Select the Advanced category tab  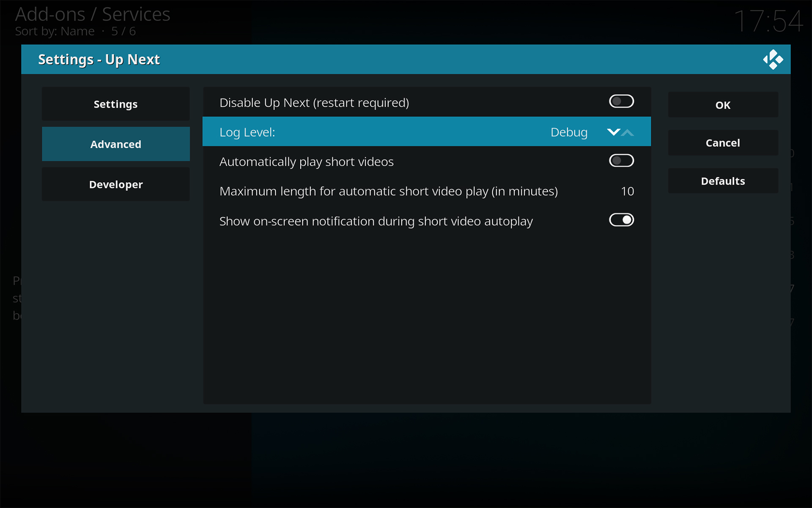click(x=115, y=144)
